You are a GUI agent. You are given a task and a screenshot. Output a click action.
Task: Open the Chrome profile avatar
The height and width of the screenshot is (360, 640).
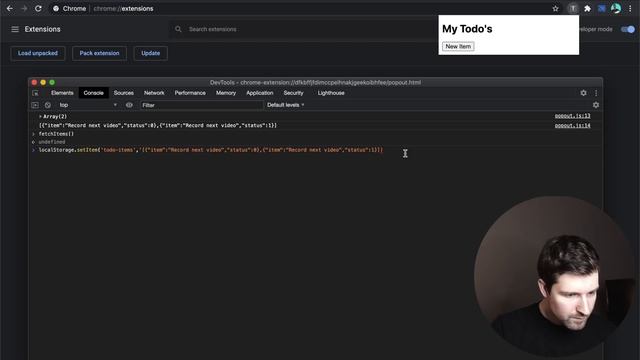click(x=616, y=9)
